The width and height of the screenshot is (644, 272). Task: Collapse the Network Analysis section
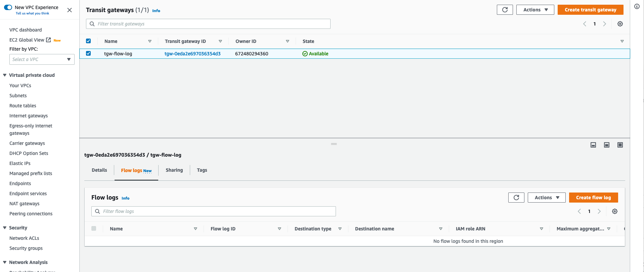click(5, 262)
